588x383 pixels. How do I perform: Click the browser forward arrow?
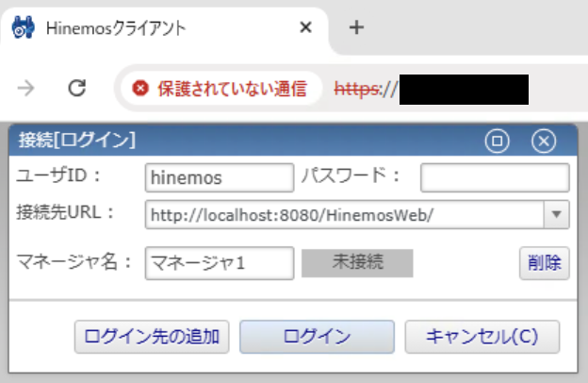[25, 89]
